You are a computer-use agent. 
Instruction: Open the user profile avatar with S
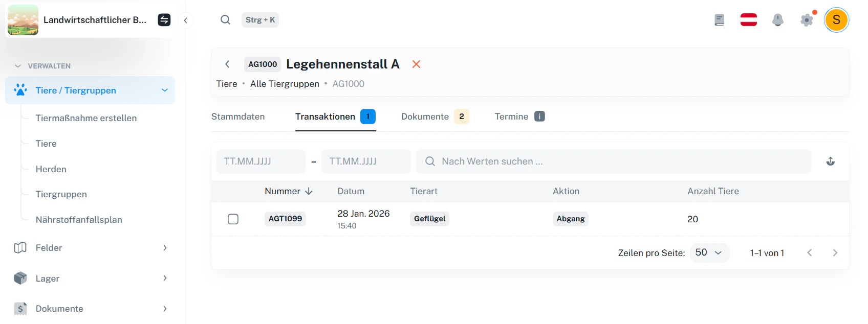coord(837,19)
